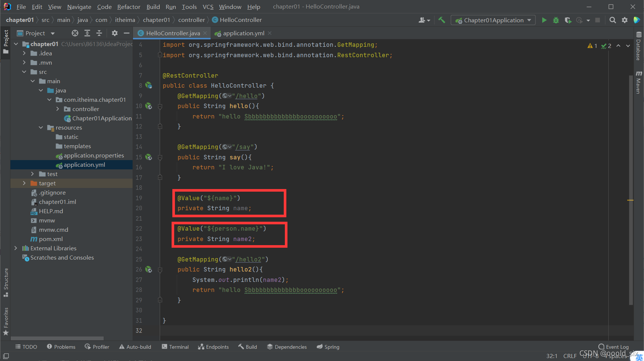
Task: Toggle tool window bars icon in status bar
Action: point(6,356)
